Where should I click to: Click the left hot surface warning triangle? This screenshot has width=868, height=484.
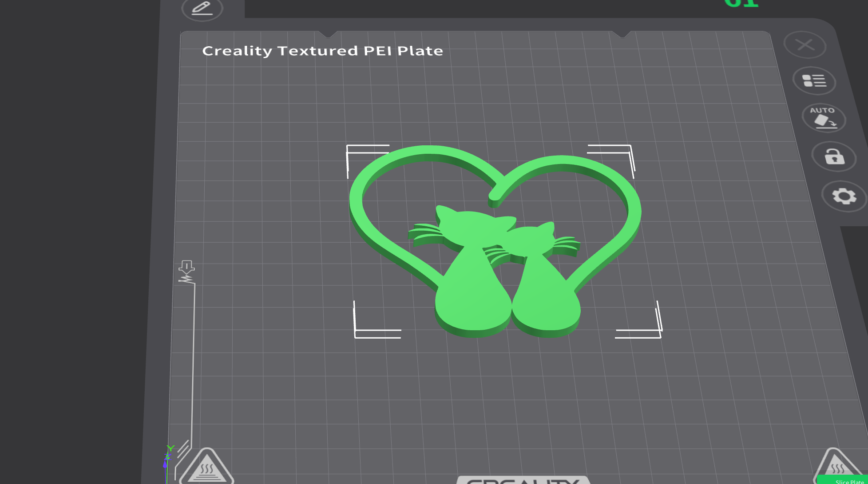tap(206, 467)
